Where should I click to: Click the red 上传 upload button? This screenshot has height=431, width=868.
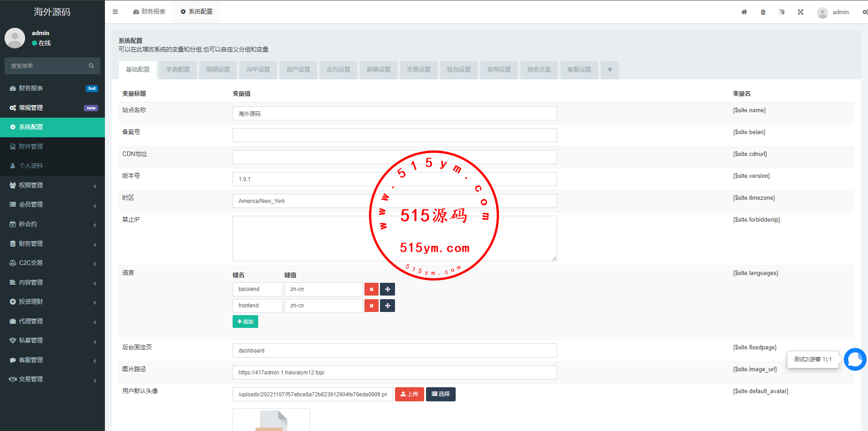[409, 394]
